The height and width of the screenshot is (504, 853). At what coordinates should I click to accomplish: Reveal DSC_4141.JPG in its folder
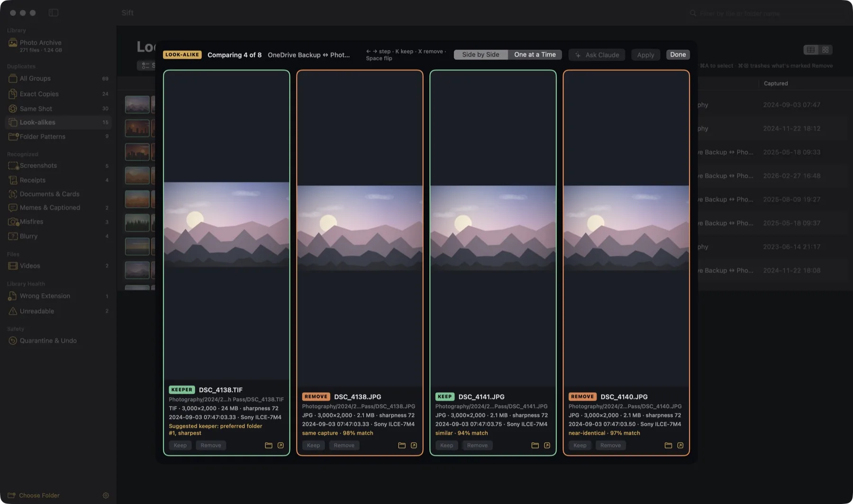coord(535,445)
